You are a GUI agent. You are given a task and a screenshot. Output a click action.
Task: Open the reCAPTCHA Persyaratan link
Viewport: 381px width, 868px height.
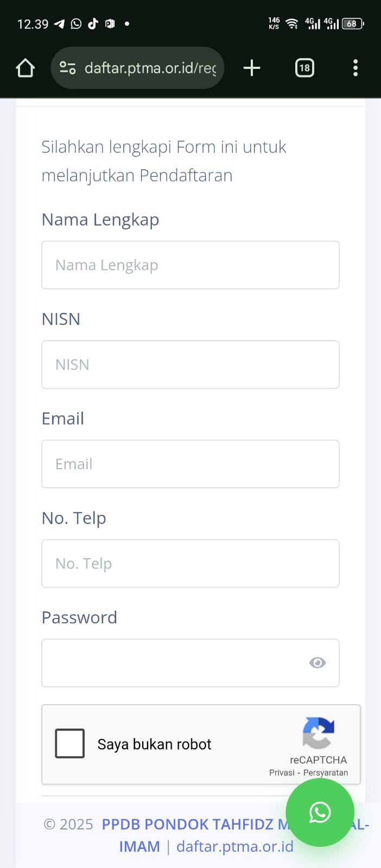click(x=326, y=773)
